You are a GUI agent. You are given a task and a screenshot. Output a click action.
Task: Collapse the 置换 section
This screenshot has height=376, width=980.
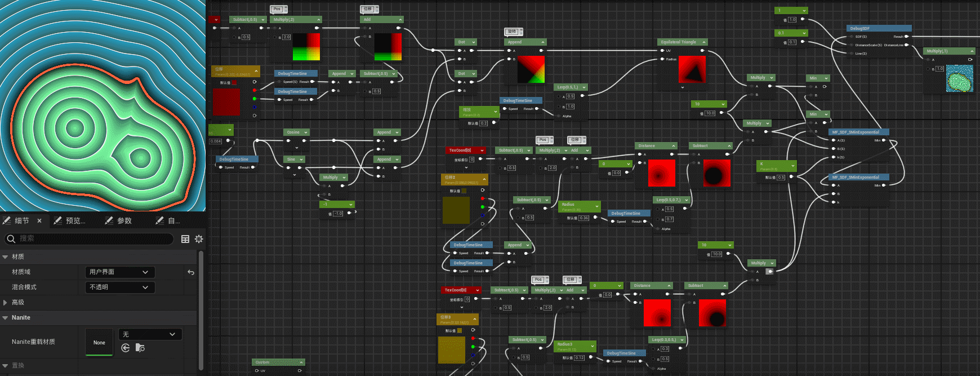(5, 365)
